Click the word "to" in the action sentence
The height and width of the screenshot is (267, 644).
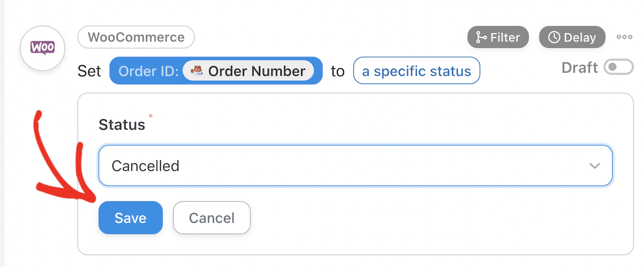337,71
